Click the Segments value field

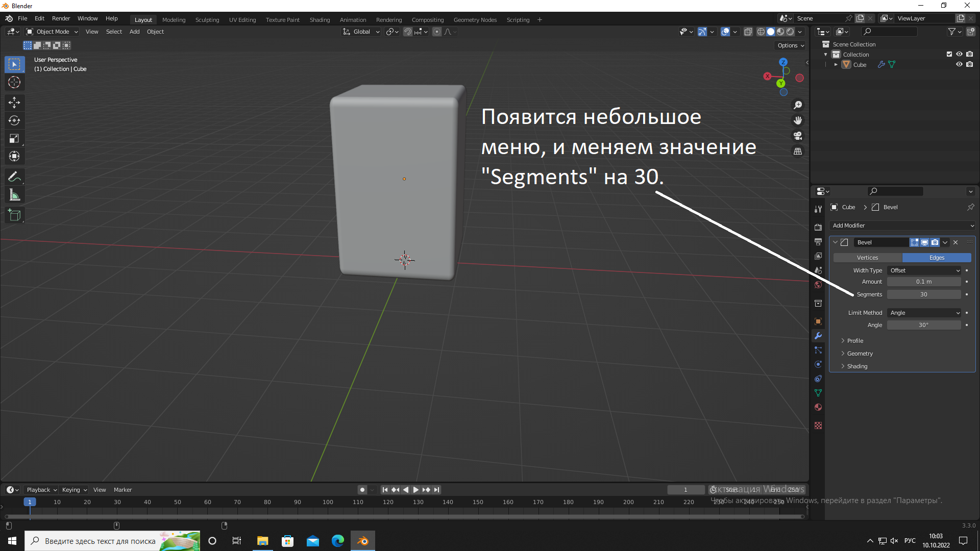pos(924,294)
